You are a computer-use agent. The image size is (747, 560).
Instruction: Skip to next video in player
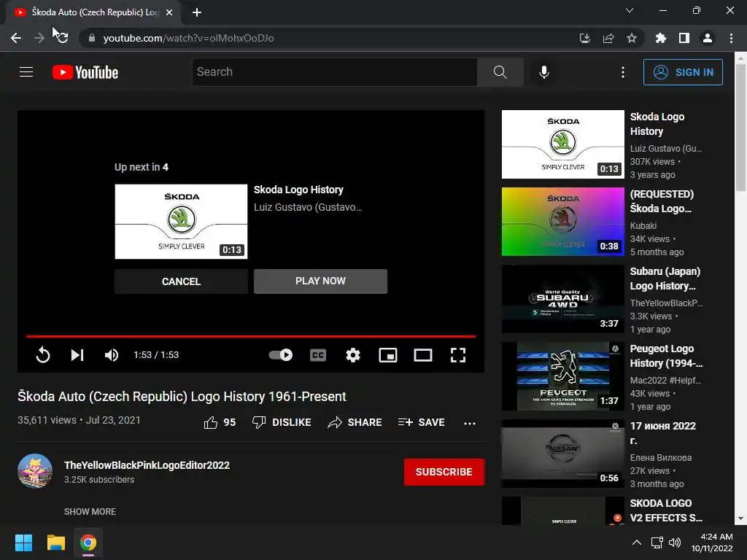coord(77,355)
